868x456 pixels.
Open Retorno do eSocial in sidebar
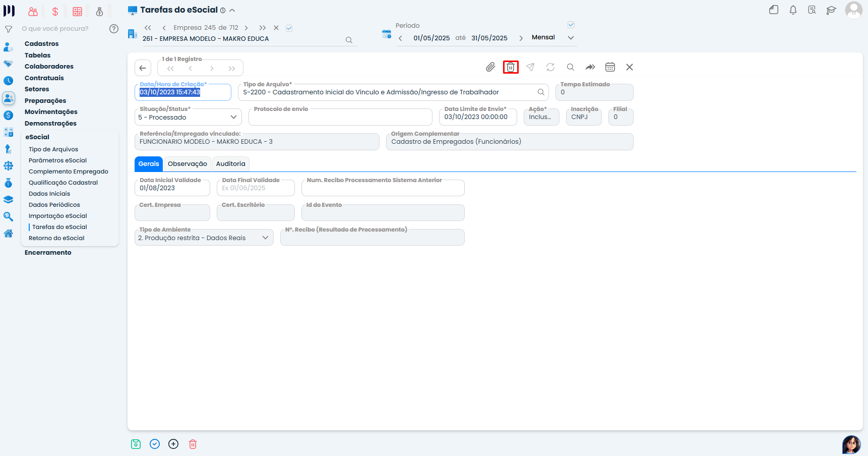56,238
